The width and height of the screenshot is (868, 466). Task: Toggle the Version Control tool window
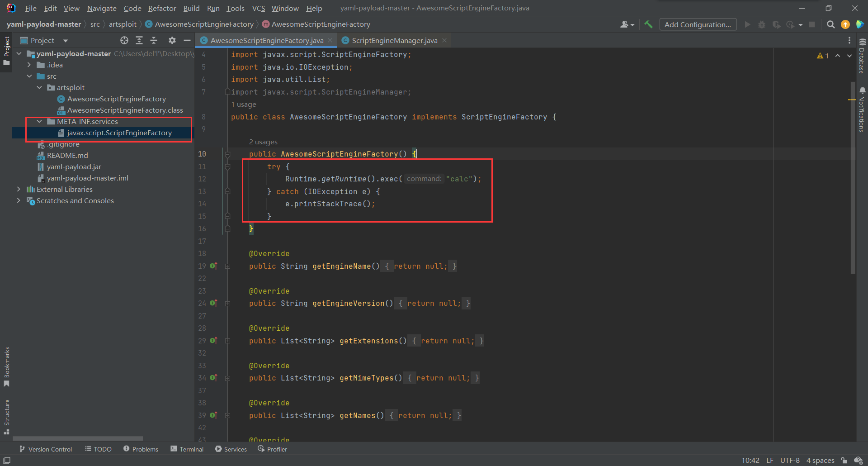(46, 449)
